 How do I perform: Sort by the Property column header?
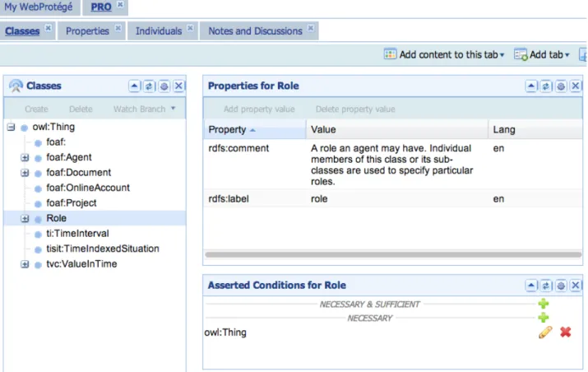pyautogui.click(x=255, y=129)
